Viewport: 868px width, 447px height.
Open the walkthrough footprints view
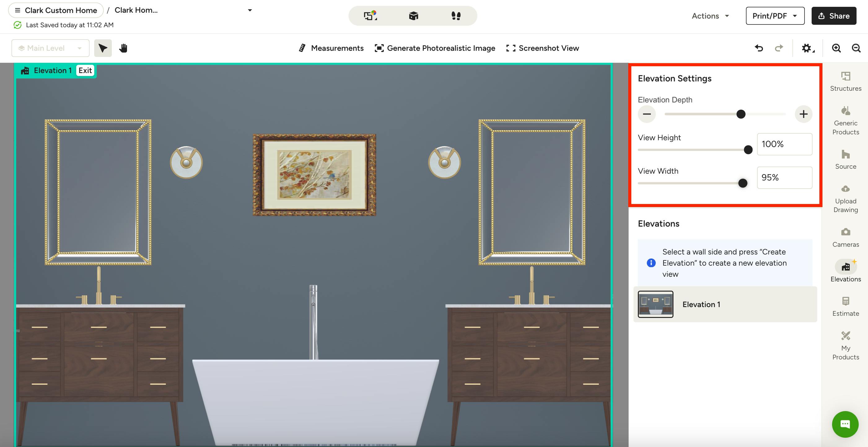pyautogui.click(x=456, y=15)
